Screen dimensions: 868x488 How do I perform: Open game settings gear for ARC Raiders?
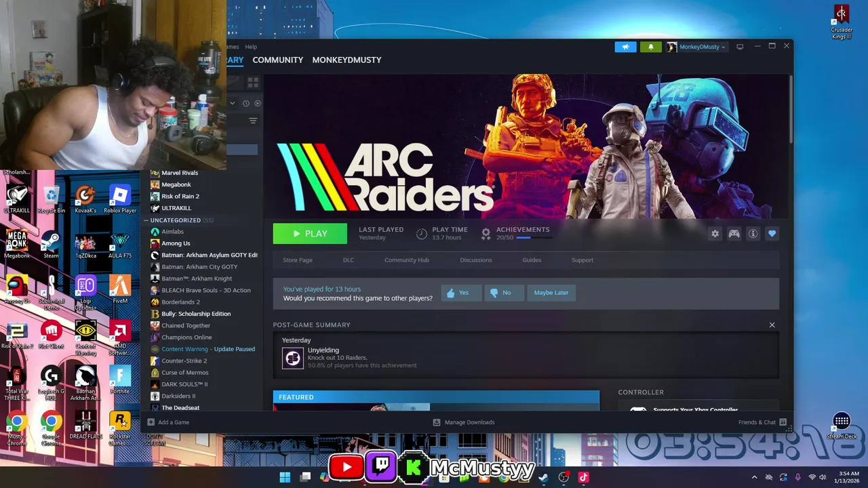[715, 233]
